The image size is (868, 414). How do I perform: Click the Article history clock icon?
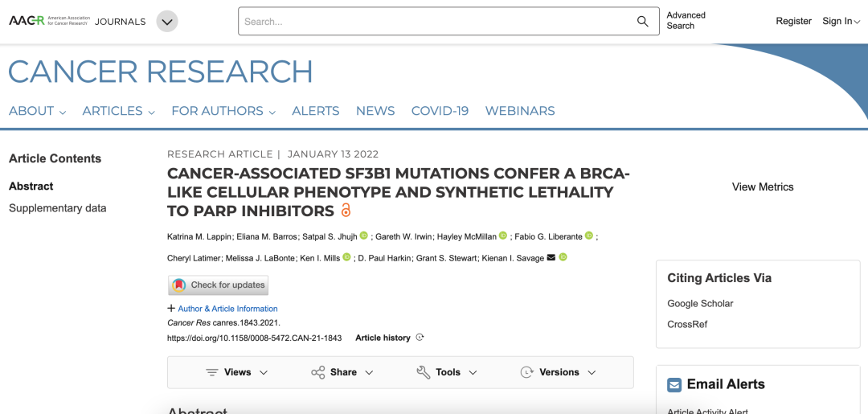420,338
